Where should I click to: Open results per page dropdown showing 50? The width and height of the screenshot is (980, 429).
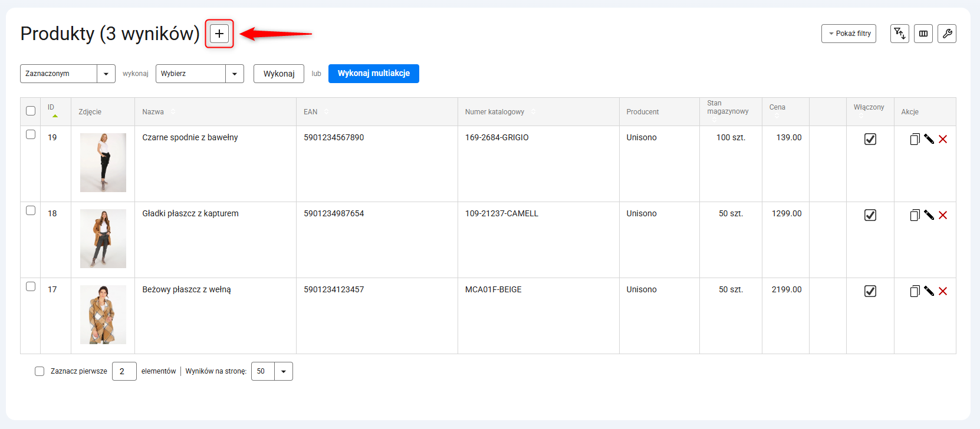(x=272, y=371)
